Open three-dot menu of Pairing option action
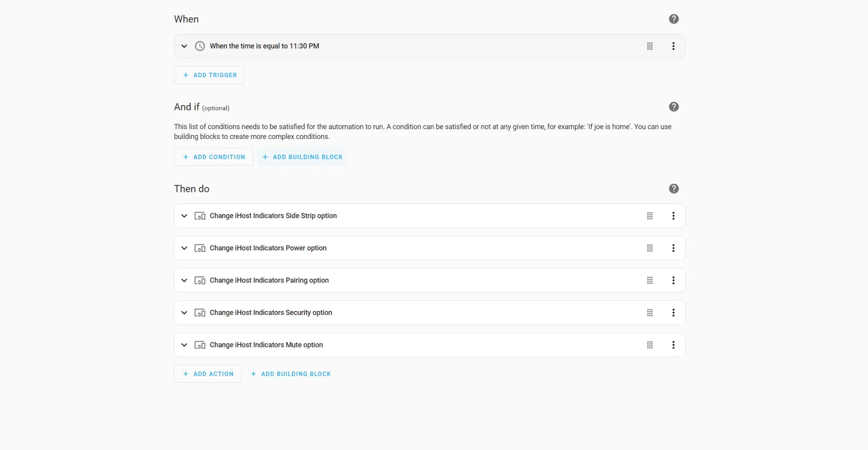 click(x=673, y=280)
